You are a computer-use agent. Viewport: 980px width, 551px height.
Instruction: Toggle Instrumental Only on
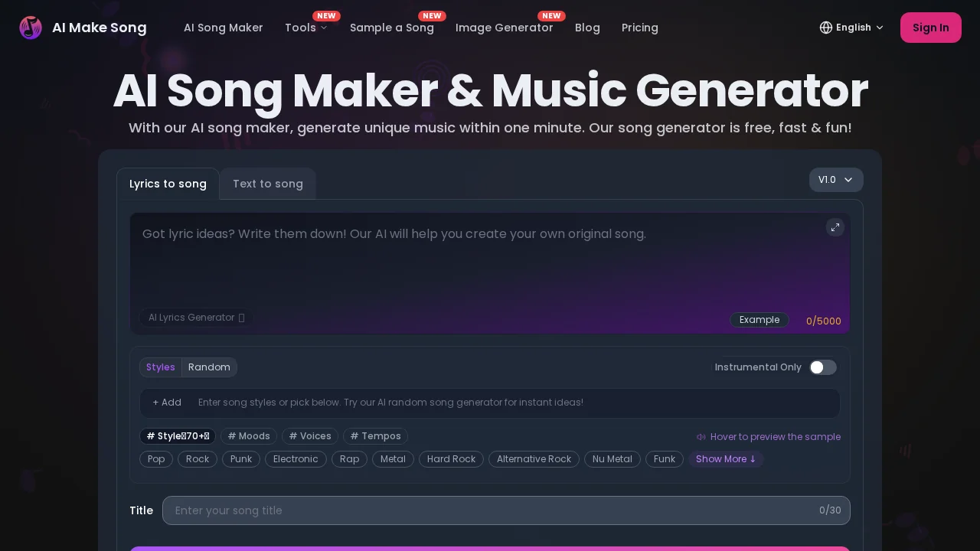coord(823,367)
